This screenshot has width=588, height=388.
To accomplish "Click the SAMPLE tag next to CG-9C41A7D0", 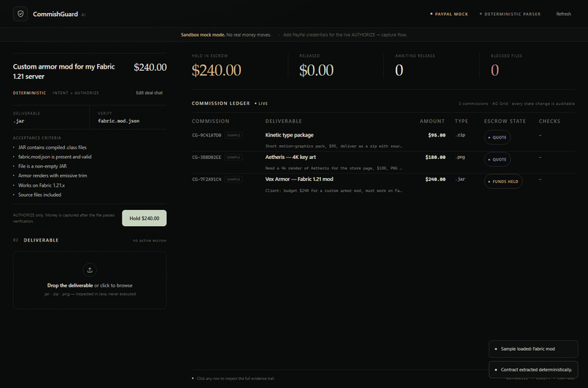I will click(233, 136).
